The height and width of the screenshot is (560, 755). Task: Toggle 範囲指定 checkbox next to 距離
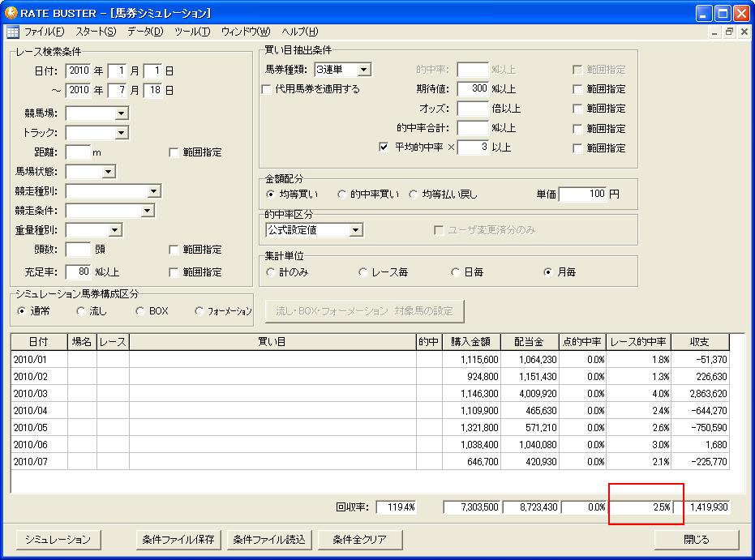point(174,153)
